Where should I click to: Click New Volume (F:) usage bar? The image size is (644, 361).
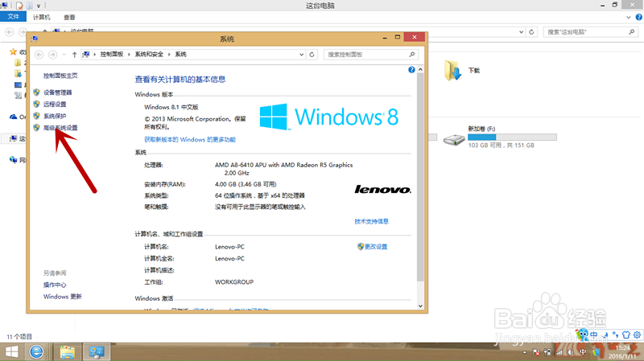[x=512, y=137]
